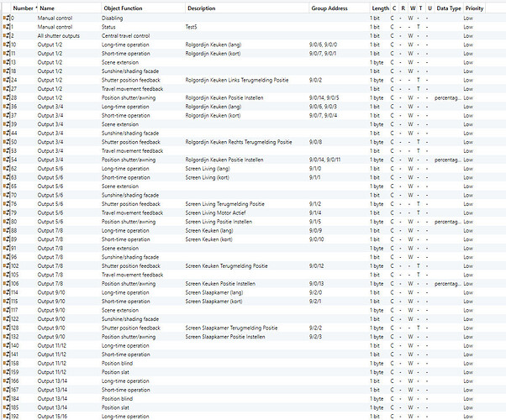Click 'Rolgordijn Keuken Links Terugmelding Positie' entry
Screen dimensions: 506x420
pos(239,80)
